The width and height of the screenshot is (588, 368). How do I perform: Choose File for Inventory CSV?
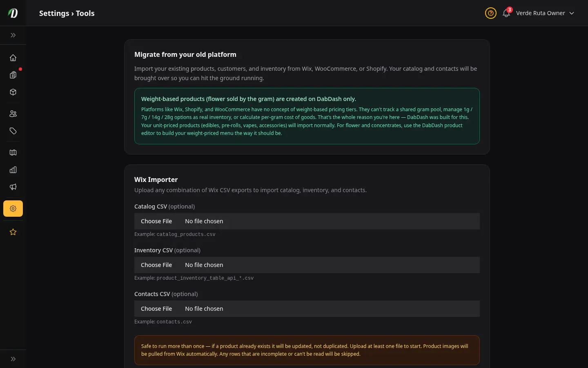tap(156, 265)
